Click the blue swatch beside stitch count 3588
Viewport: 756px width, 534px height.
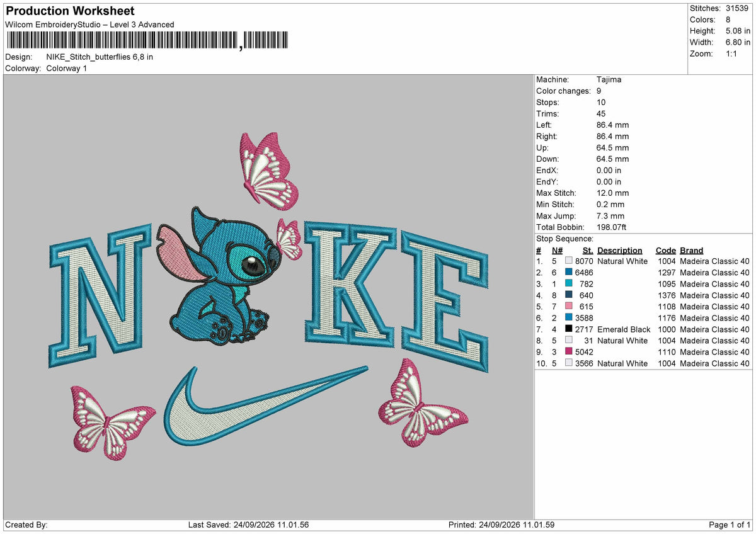[x=569, y=317]
